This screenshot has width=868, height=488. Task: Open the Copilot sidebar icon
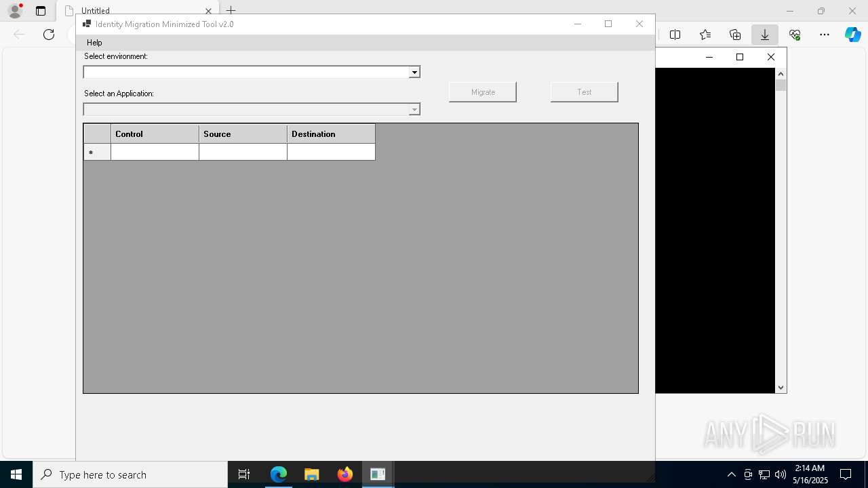(853, 35)
